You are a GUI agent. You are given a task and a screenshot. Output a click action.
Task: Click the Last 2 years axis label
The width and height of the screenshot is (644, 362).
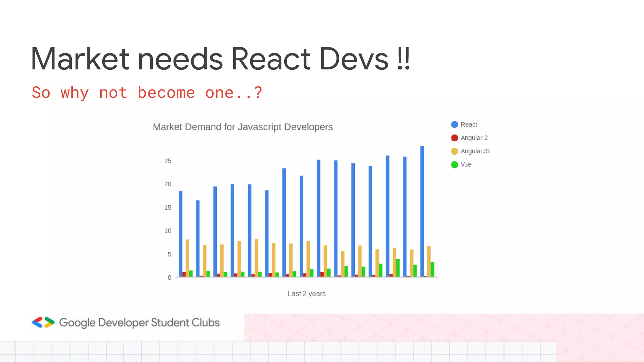(x=307, y=293)
